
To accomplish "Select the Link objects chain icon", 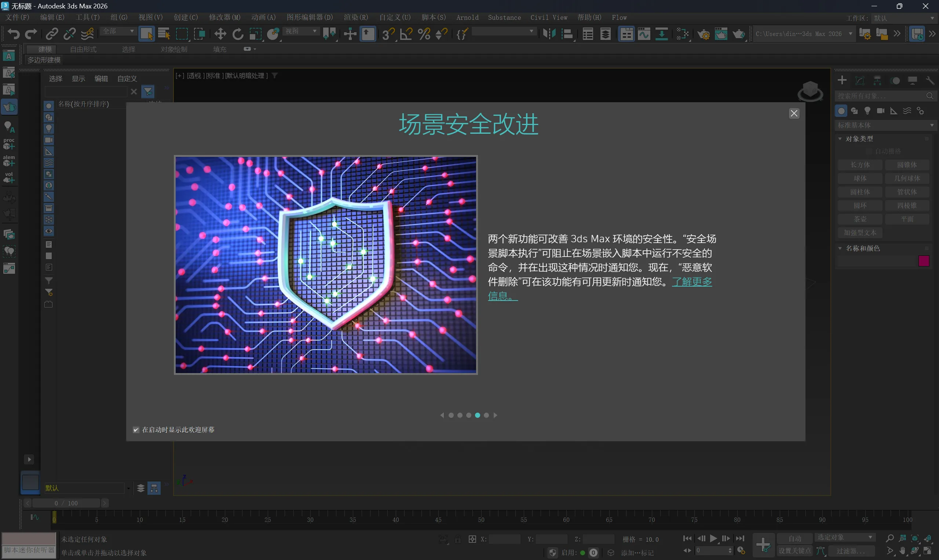I will 52,34.
